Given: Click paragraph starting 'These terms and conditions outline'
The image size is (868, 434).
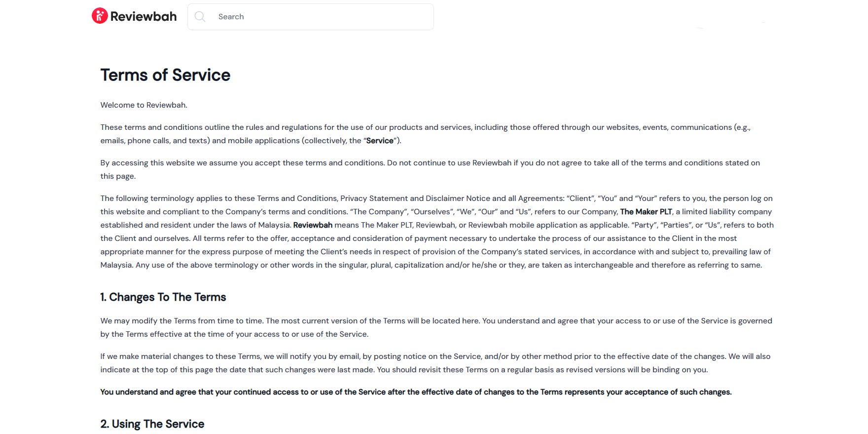Looking at the screenshot, I should click(425, 127).
